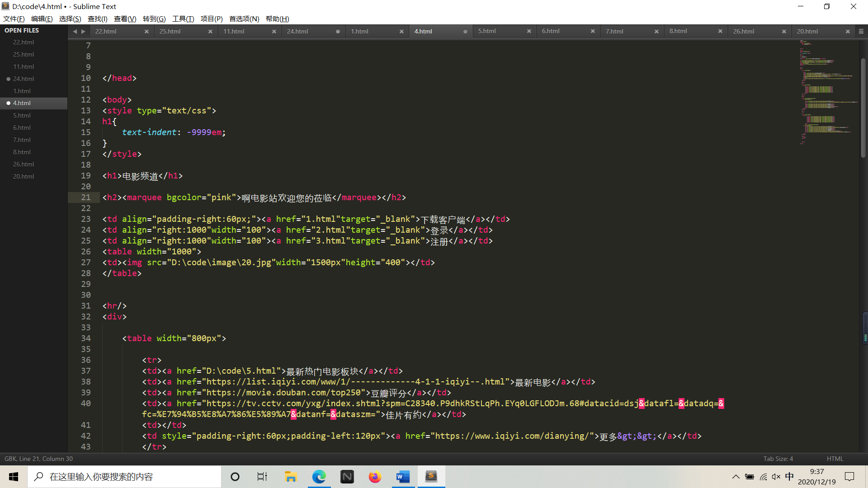This screenshot has height=488, width=868.
Task: Open the 工具(T) menu
Action: click(183, 19)
